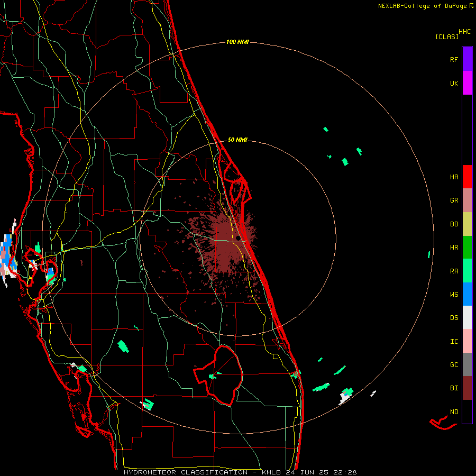Viewport: 476px width, 476px height.
Task: Click the RF purple legend swatch
Action: tap(467, 59)
